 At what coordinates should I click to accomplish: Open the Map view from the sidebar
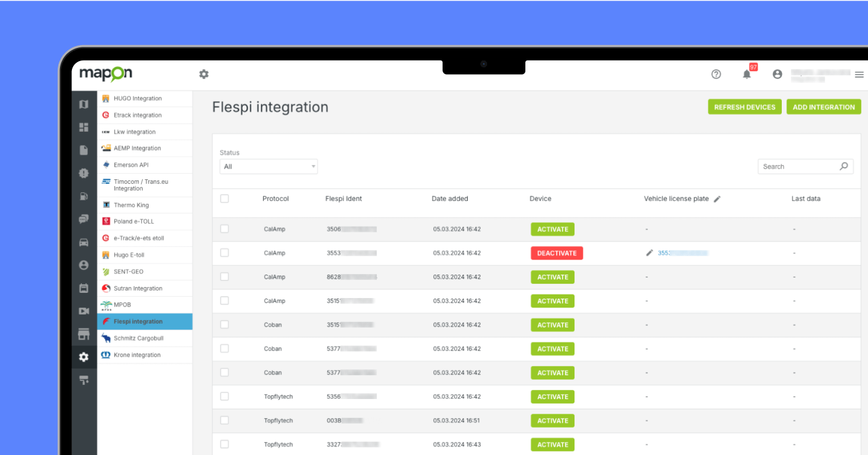coord(84,104)
